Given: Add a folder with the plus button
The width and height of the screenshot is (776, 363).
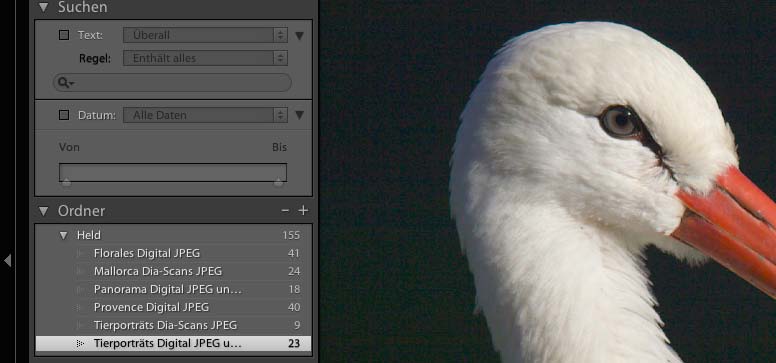Looking at the screenshot, I should tap(303, 210).
